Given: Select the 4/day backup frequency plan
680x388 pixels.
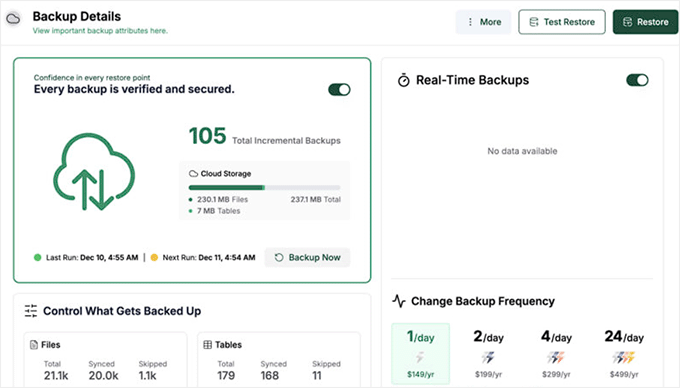Looking at the screenshot, I should click(556, 353).
